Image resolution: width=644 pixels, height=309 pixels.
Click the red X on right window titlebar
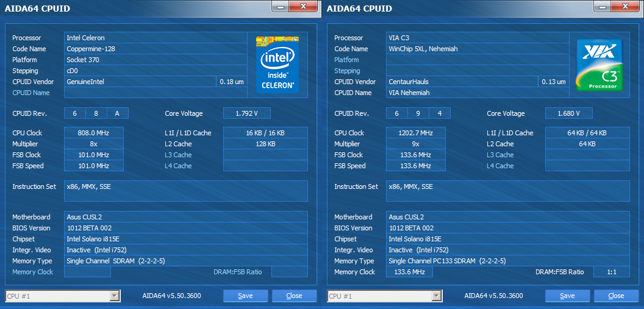[x=626, y=6]
